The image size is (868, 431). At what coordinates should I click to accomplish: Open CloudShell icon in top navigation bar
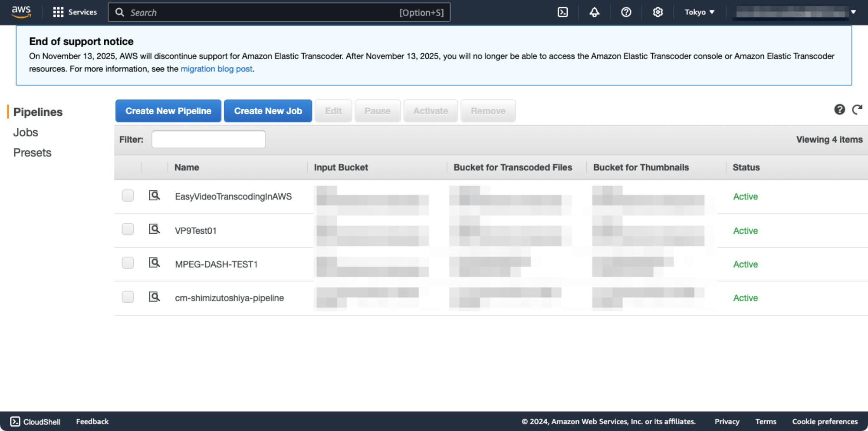(x=562, y=12)
